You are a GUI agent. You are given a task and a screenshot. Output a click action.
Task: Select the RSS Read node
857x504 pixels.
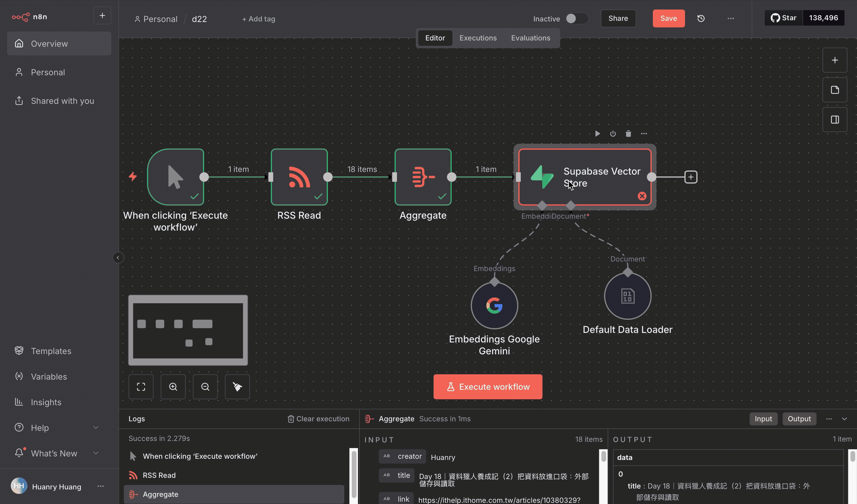point(299,177)
